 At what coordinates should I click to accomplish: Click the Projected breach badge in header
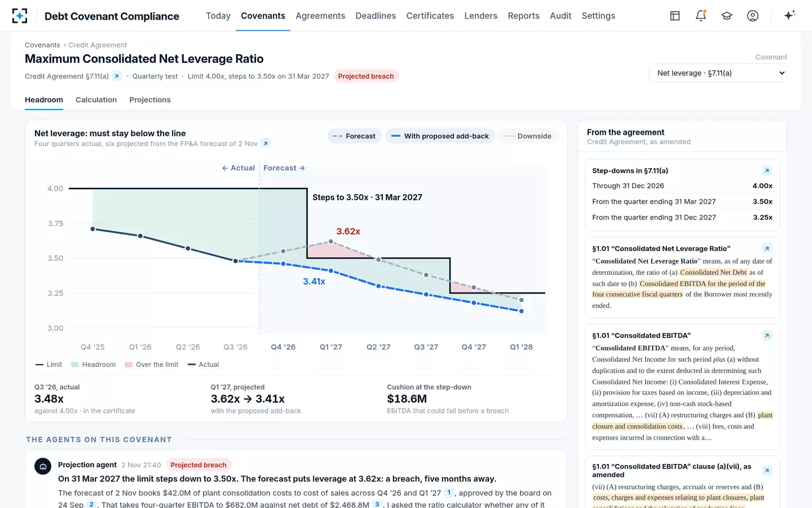pos(366,76)
